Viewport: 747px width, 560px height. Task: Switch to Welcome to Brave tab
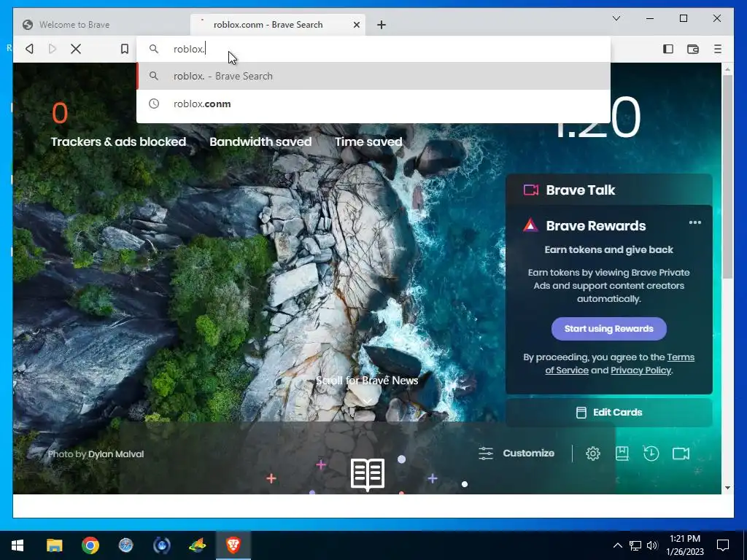coord(101,25)
